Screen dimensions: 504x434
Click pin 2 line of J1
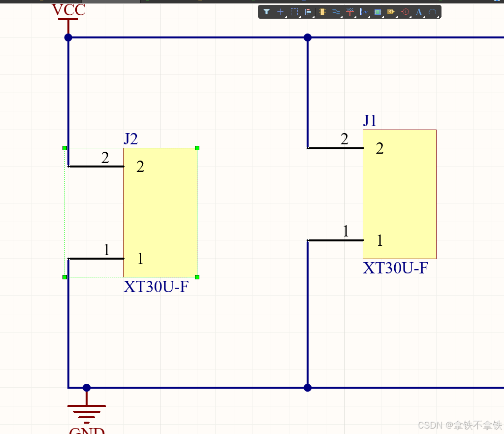[336, 148]
